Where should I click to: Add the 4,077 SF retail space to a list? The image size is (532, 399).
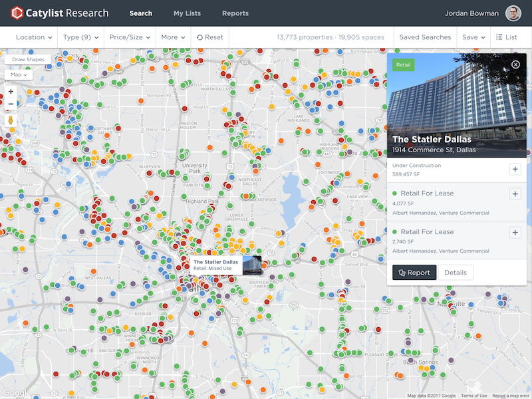(x=515, y=194)
